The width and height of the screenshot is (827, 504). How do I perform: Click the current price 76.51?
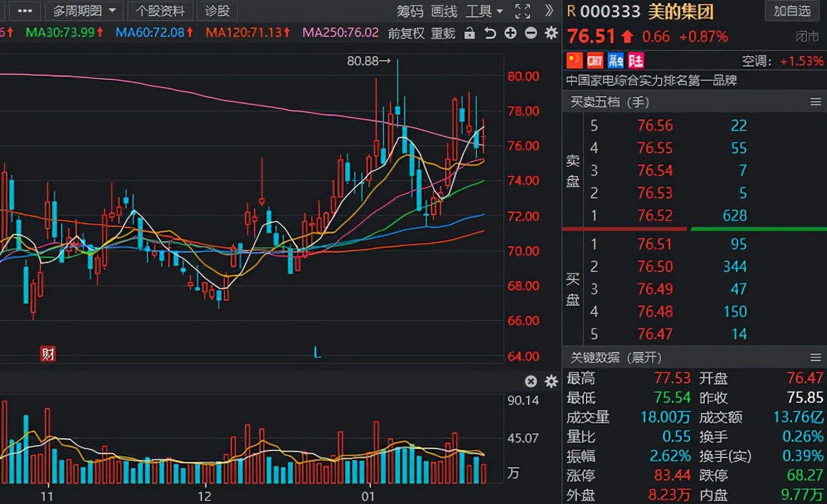tap(591, 37)
